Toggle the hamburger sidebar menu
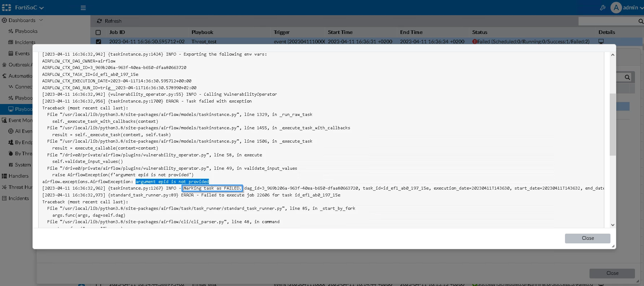Screen dimensions: 644x286 point(83,8)
